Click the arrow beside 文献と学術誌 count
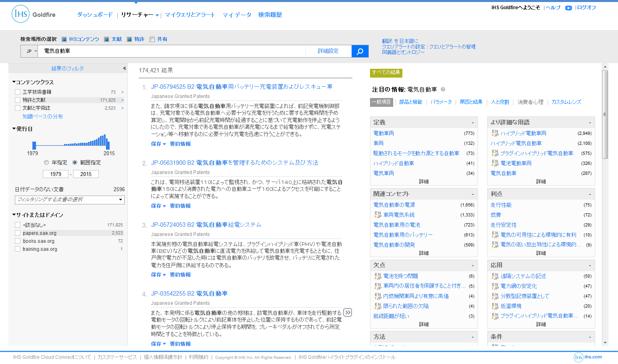Viewport: 618px width, 364px height. tap(122, 108)
